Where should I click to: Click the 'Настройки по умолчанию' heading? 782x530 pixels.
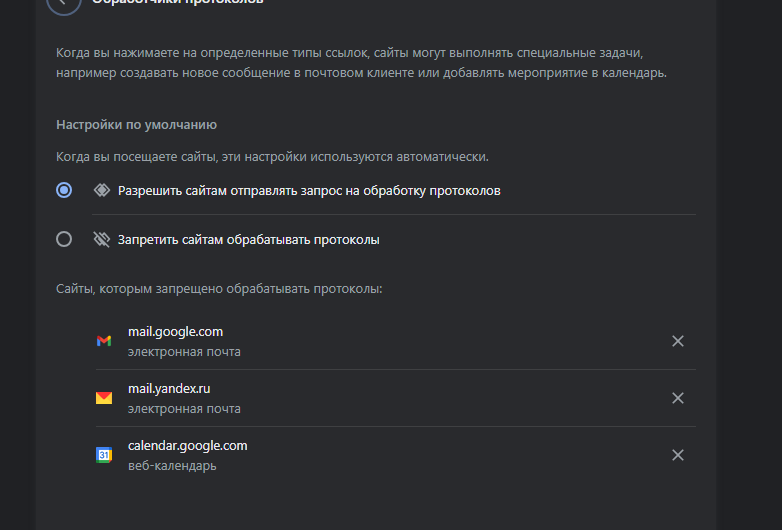coord(136,125)
